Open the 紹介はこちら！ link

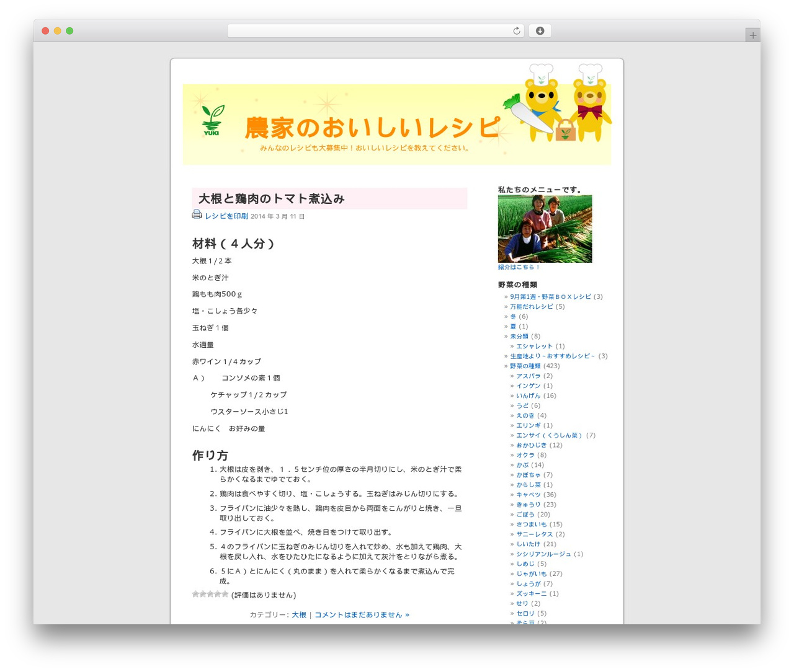pos(519,267)
